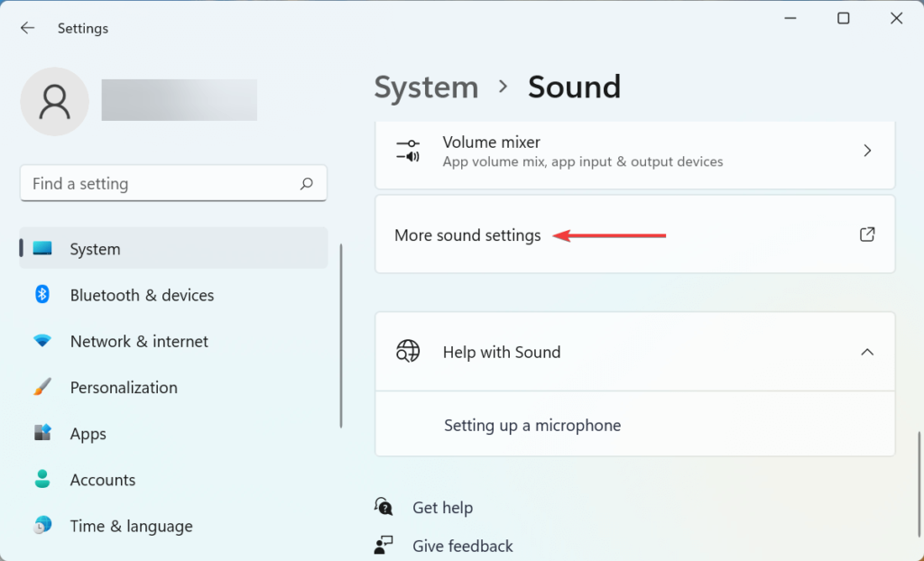924x561 pixels.
Task: Click the System breadcrumb to go back
Action: tap(426, 87)
